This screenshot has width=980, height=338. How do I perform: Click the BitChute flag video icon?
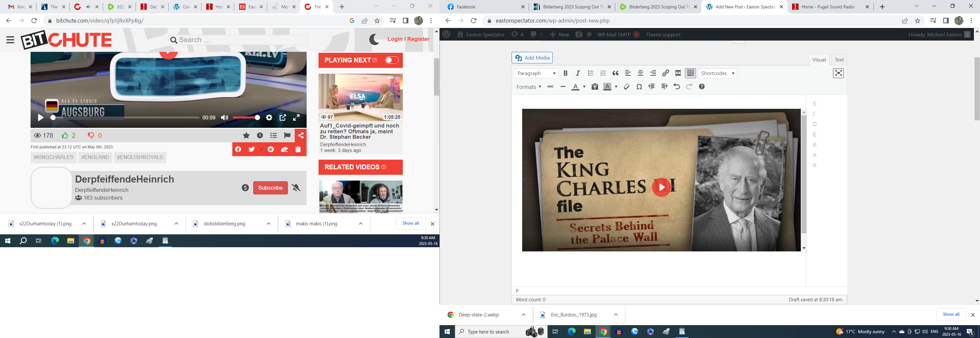point(287,136)
